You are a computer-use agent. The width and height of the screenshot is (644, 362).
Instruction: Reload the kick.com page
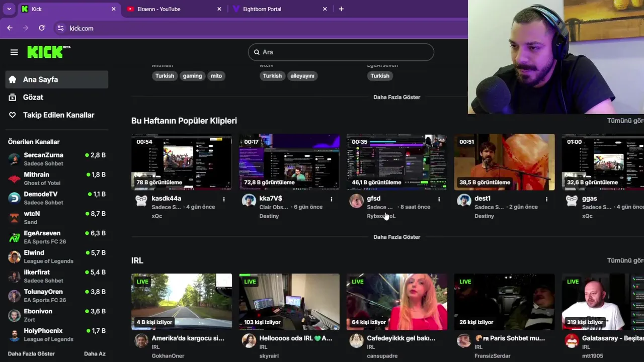42,28
